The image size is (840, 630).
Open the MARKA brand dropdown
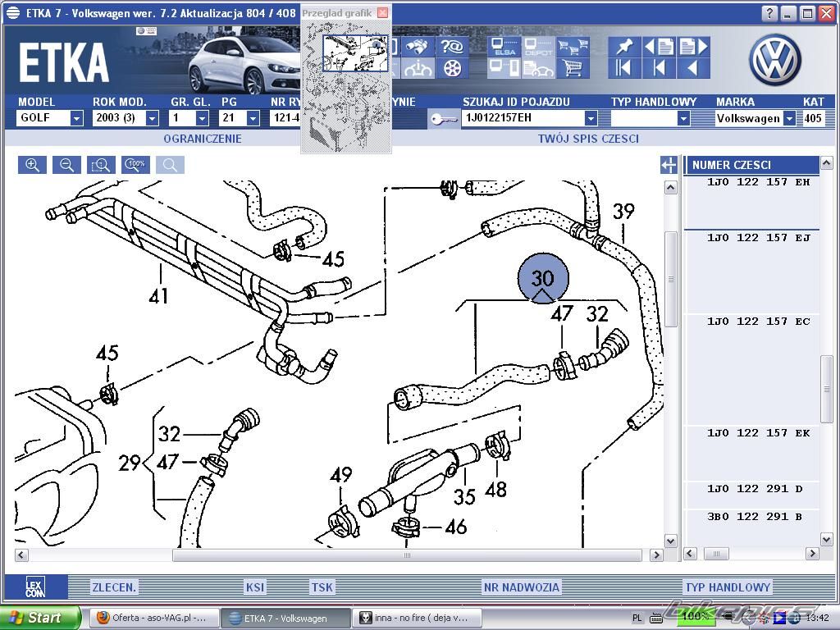coord(788,118)
